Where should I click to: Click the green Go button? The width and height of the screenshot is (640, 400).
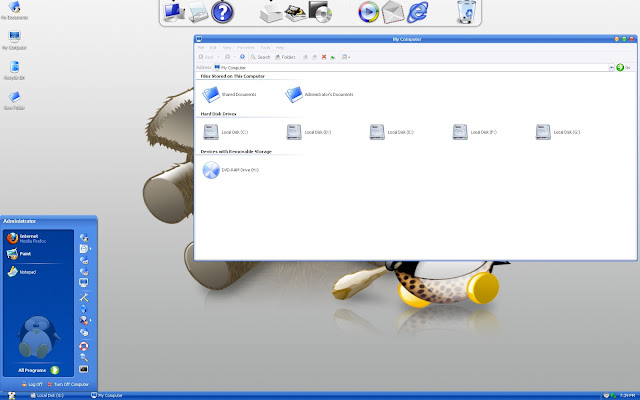click(623, 67)
